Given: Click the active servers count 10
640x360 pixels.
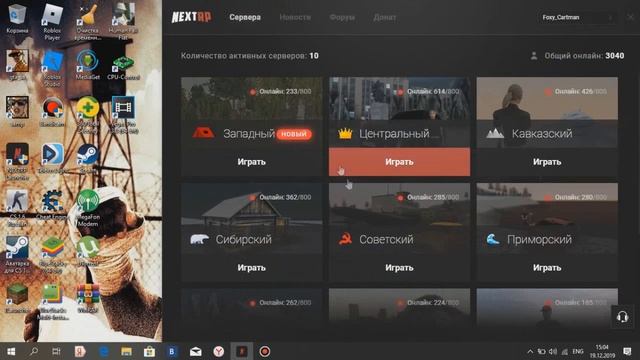Looking at the screenshot, I should pyautogui.click(x=313, y=56).
